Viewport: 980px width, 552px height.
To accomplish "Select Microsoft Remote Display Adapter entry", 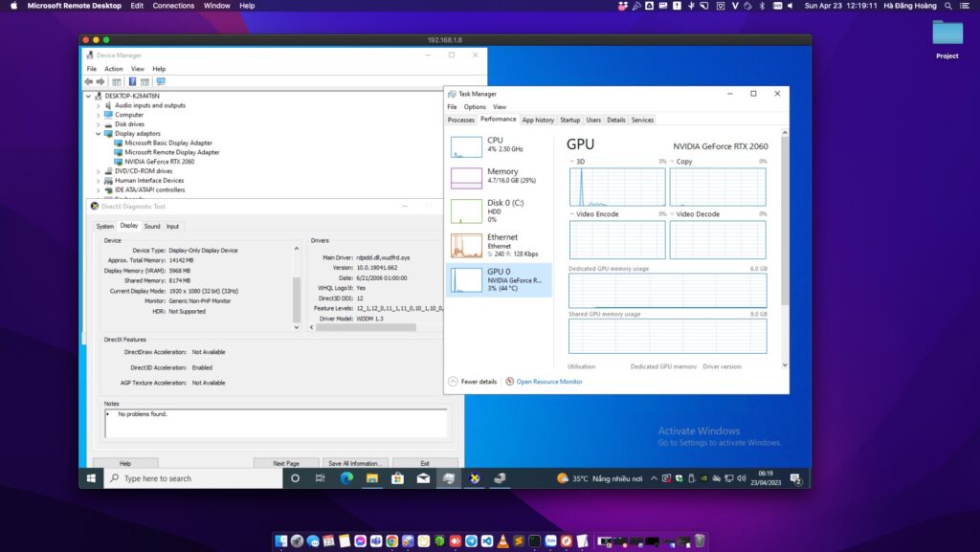I will [172, 152].
